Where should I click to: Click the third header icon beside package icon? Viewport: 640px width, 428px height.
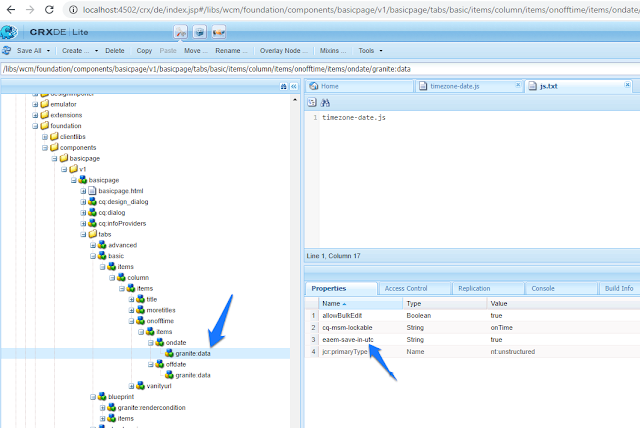[x=219, y=32]
